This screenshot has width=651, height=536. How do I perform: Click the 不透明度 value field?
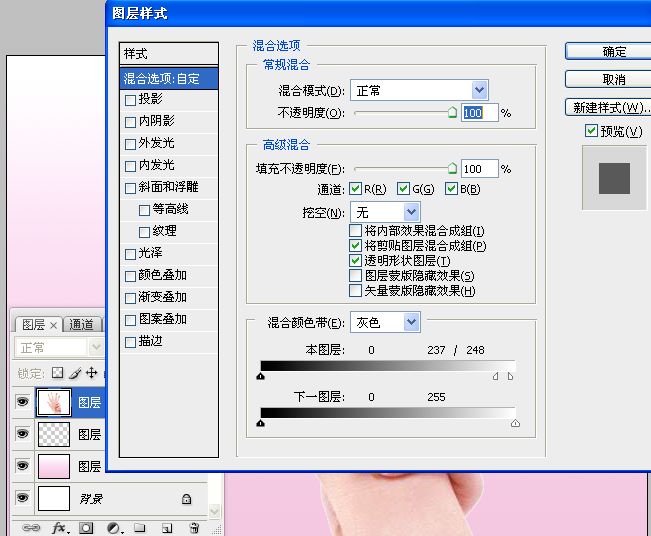point(480,113)
